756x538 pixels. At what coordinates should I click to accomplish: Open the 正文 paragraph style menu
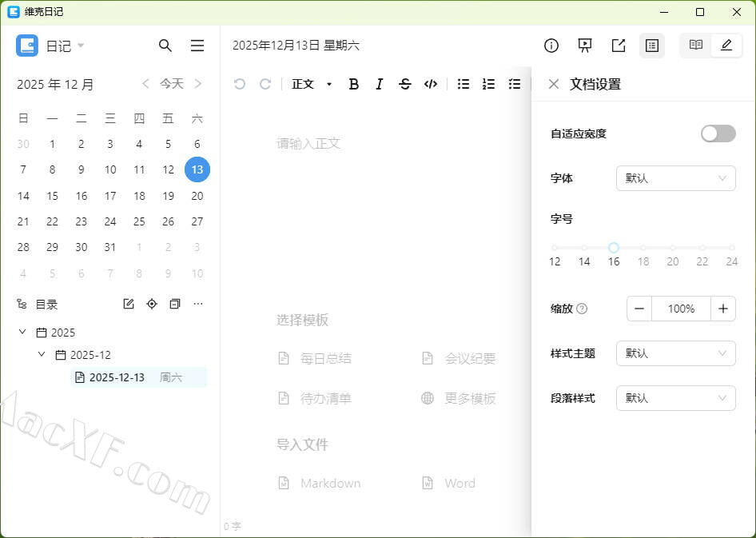(x=312, y=84)
